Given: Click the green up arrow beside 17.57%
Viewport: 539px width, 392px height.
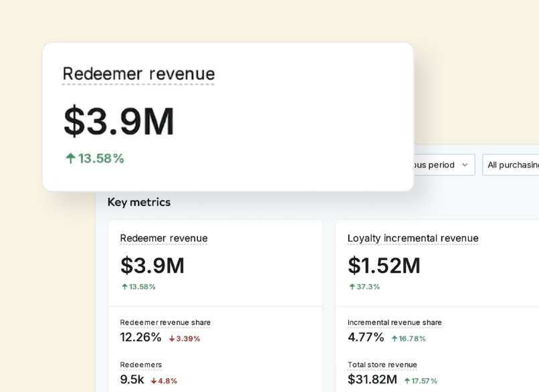Looking at the screenshot, I should click(x=407, y=381).
